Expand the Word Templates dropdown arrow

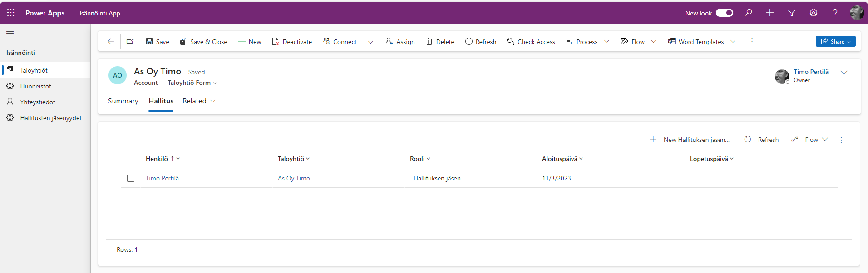(x=733, y=41)
